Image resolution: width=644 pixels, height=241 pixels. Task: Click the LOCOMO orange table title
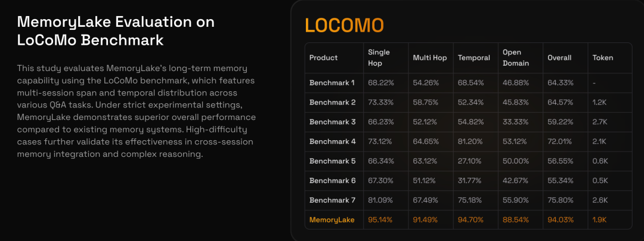(x=344, y=25)
